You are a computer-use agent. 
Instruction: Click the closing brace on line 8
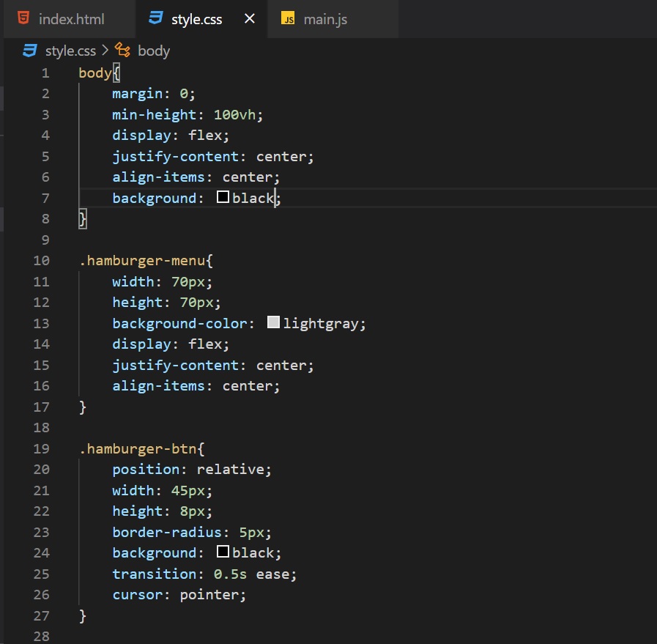83,219
